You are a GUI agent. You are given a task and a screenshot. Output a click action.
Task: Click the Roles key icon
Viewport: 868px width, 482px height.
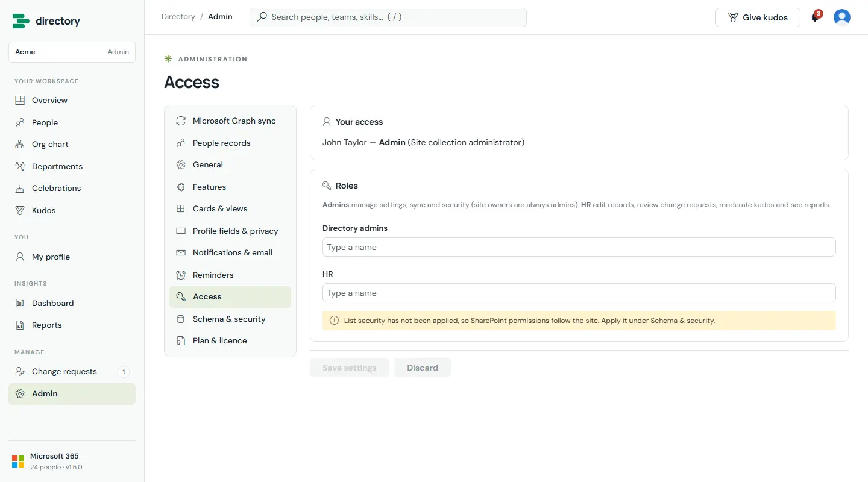[x=327, y=186]
